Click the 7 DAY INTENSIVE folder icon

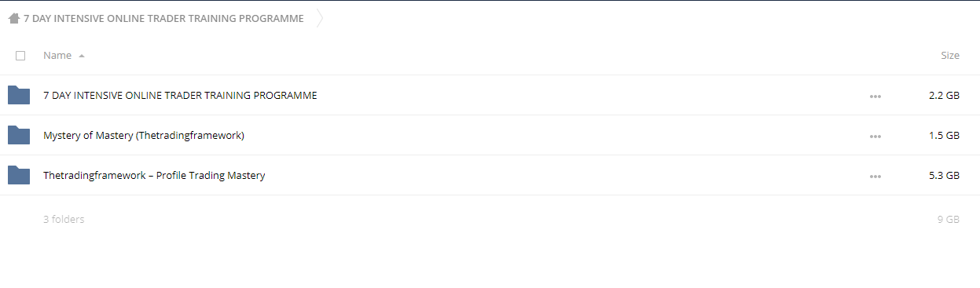19,95
